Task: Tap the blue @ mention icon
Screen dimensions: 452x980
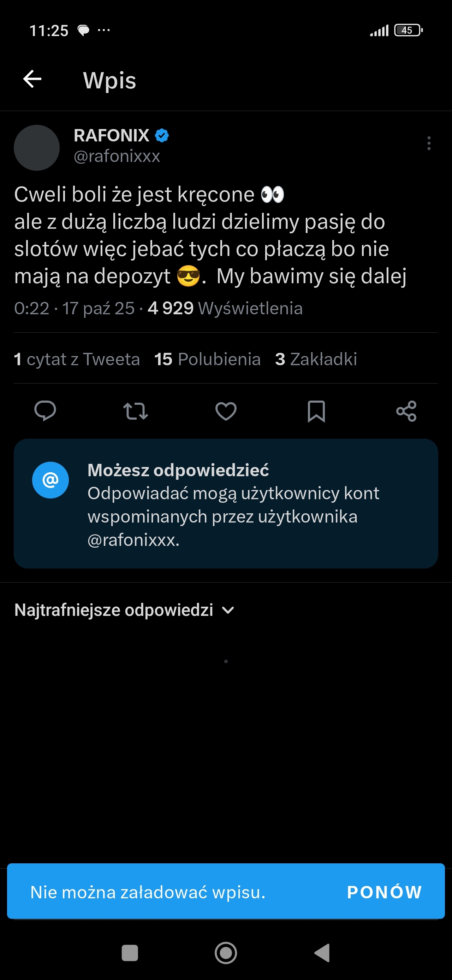Action: [x=50, y=480]
